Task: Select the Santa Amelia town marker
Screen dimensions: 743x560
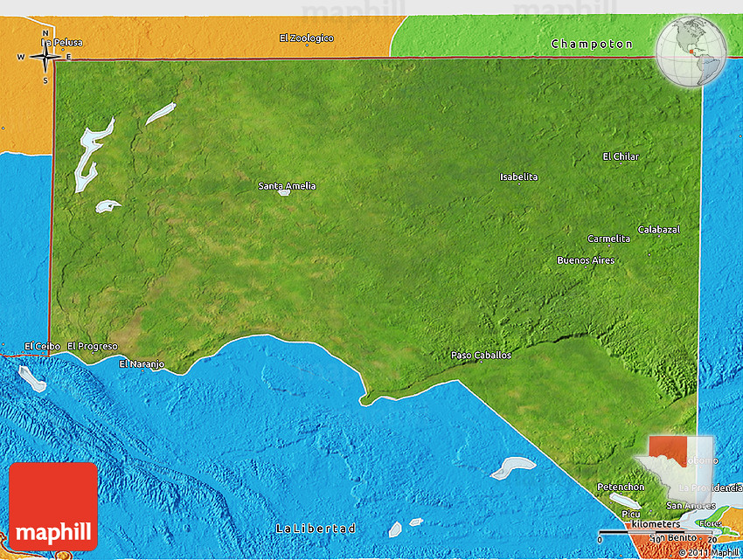Action: (285, 192)
